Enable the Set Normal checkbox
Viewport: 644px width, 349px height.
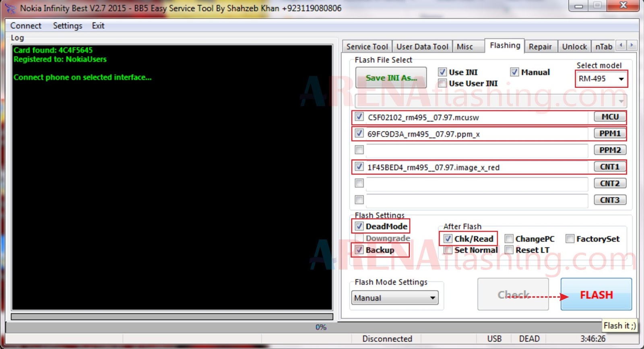(448, 250)
